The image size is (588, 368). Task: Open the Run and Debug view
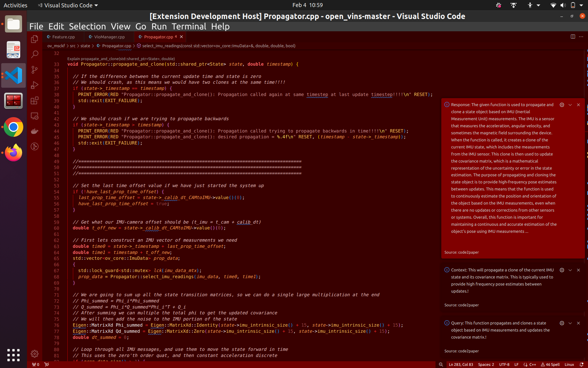click(x=35, y=85)
